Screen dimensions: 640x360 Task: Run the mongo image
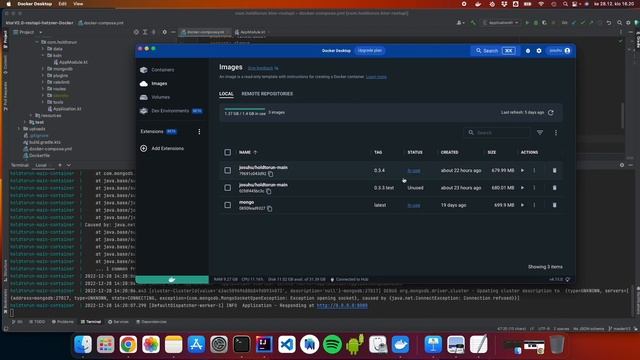pyautogui.click(x=522, y=205)
